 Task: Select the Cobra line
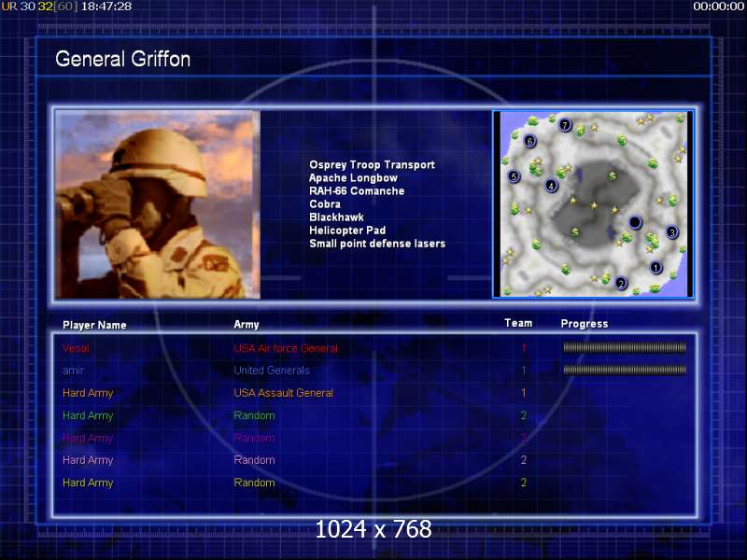[x=325, y=203]
